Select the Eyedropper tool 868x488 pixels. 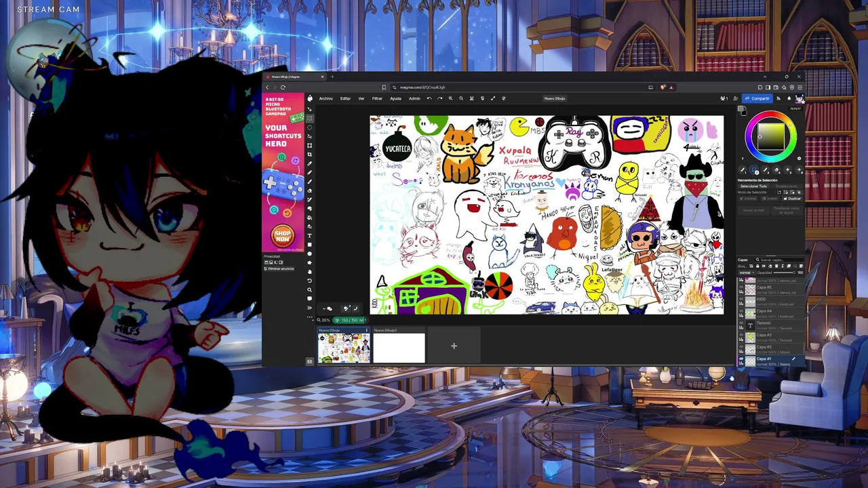pyautogui.click(x=310, y=163)
